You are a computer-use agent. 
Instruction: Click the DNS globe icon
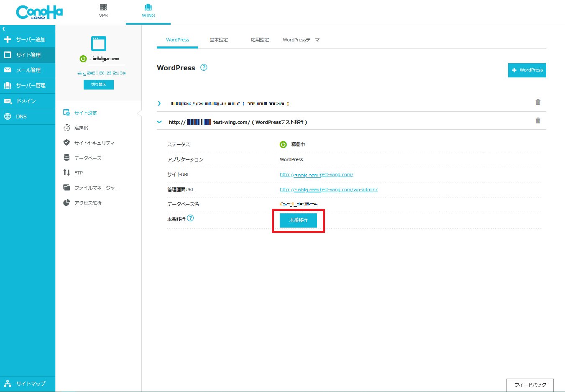[x=8, y=116]
